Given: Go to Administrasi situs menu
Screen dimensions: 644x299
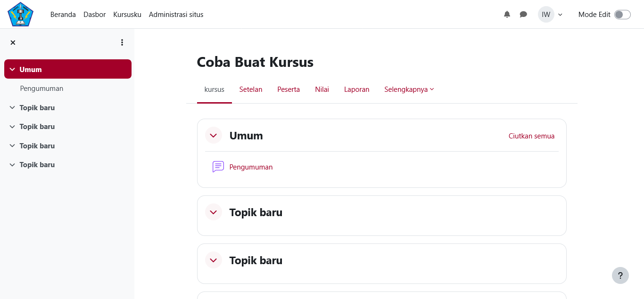Looking at the screenshot, I should click(176, 15).
